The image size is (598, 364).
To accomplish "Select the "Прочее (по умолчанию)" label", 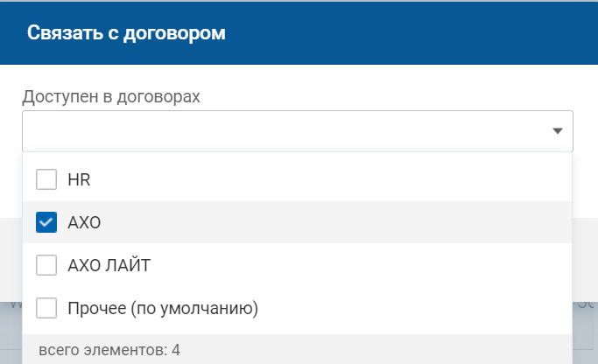I will pyautogui.click(x=162, y=308).
